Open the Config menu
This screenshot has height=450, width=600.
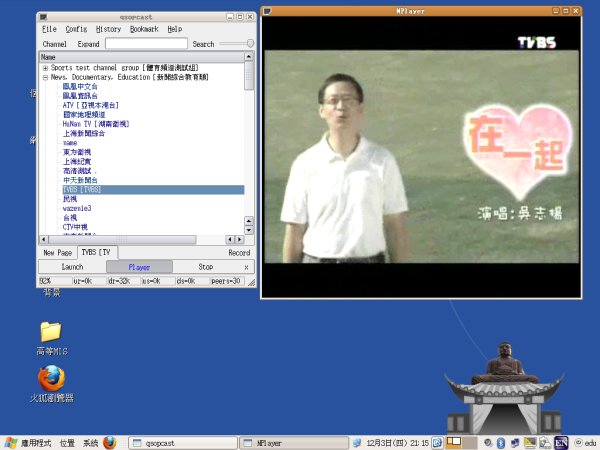coord(76,30)
